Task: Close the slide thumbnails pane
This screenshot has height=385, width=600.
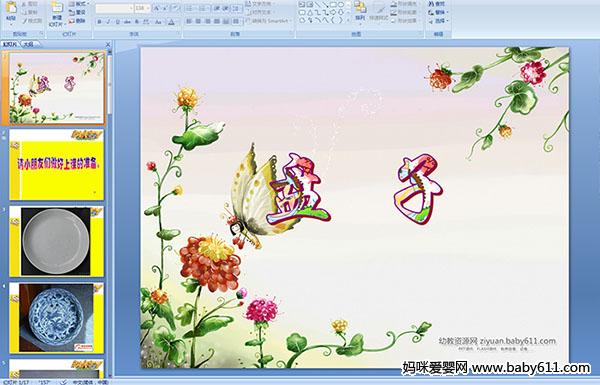Action: [108, 45]
